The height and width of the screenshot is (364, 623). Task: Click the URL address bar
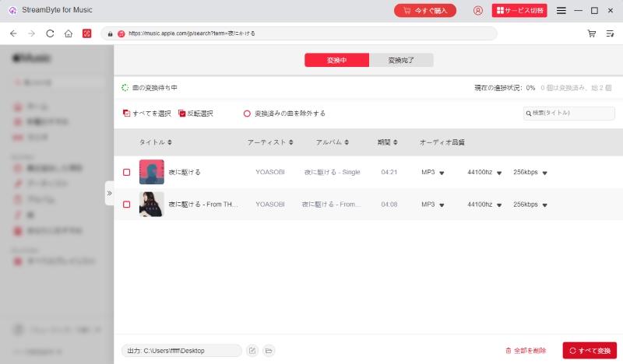[x=299, y=33]
